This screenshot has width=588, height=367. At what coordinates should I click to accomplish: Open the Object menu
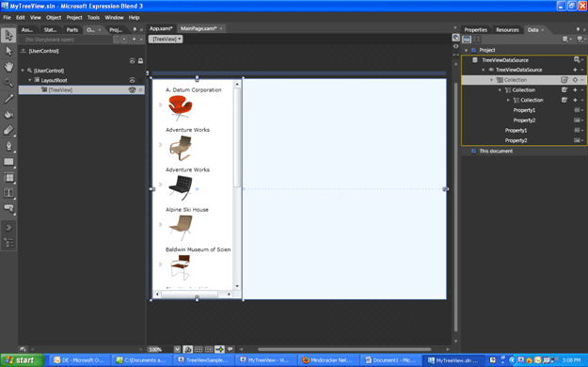pos(54,17)
